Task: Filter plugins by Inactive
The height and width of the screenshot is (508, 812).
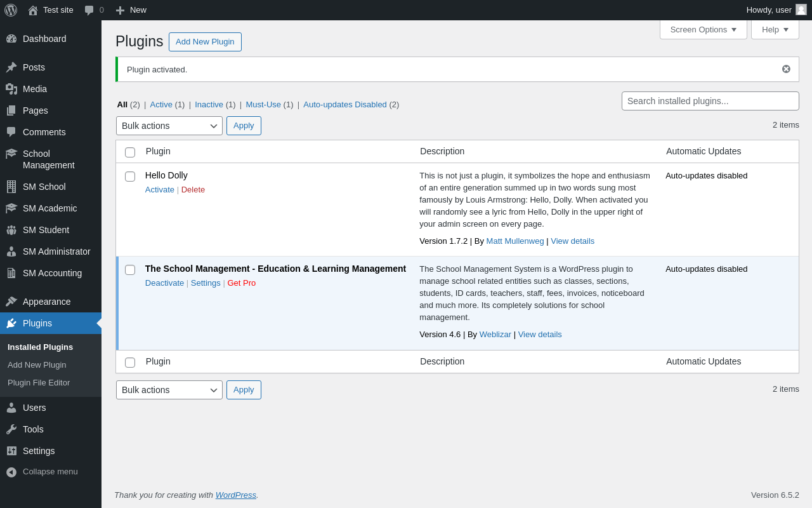Action: click(x=209, y=105)
